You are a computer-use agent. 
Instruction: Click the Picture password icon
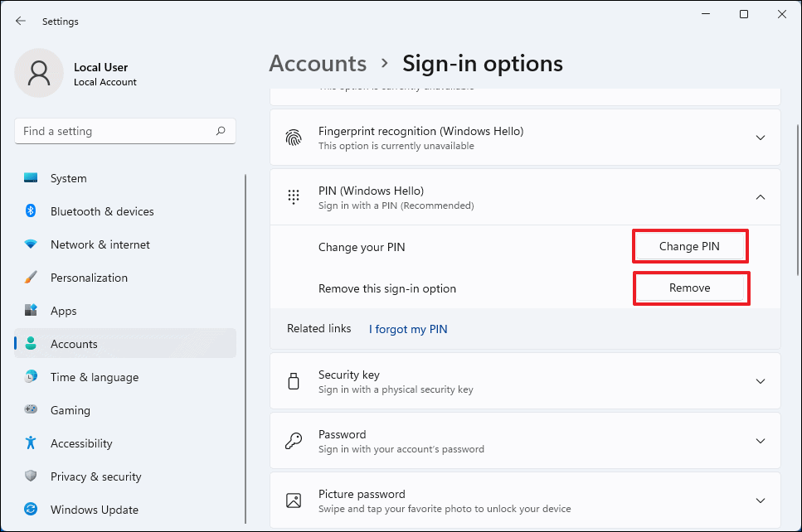pyautogui.click(x=294, y=500)
